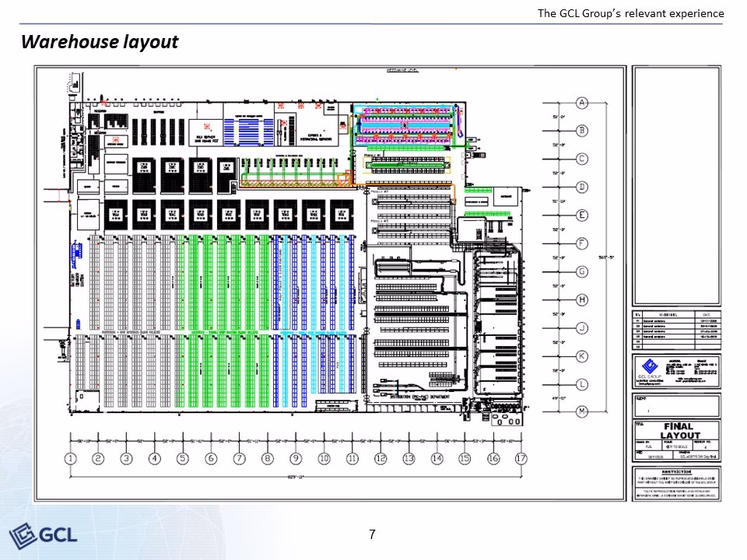This screenshot has height=560, width=747.
Task: Select the RESTRICTION notice box at the bottom right
Action: [x=675, y=478]
